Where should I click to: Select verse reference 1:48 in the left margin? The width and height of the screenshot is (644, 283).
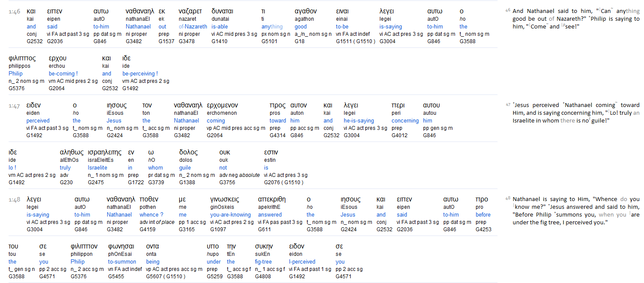[x=14, y=200]
